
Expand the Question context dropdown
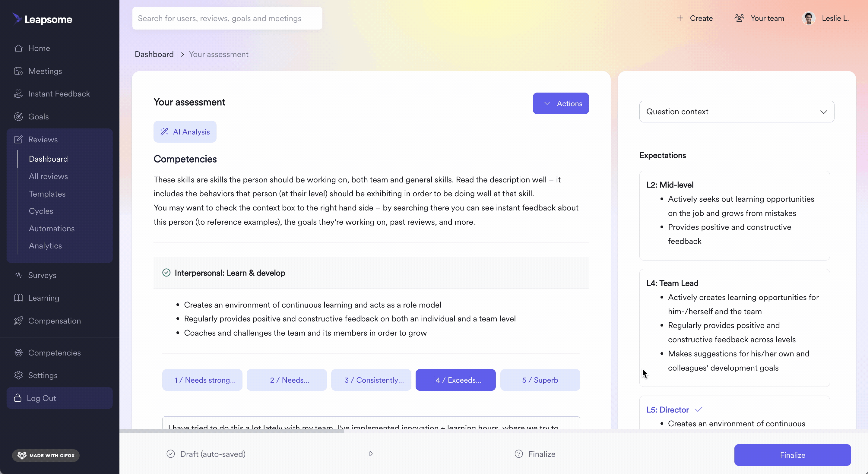(737, 112)
